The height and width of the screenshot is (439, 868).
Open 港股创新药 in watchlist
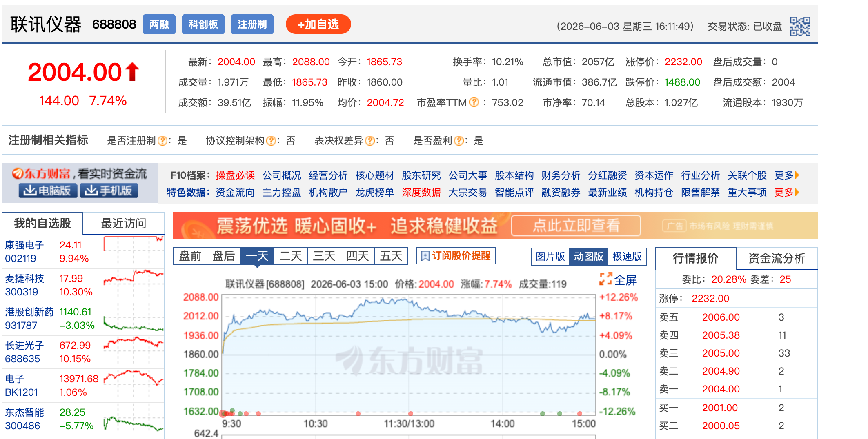[29, 312]
